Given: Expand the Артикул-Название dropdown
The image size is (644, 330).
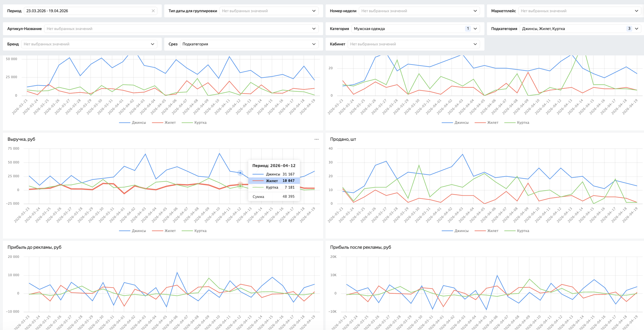Looking at the screenshot, I should click(x=181, y=29).
